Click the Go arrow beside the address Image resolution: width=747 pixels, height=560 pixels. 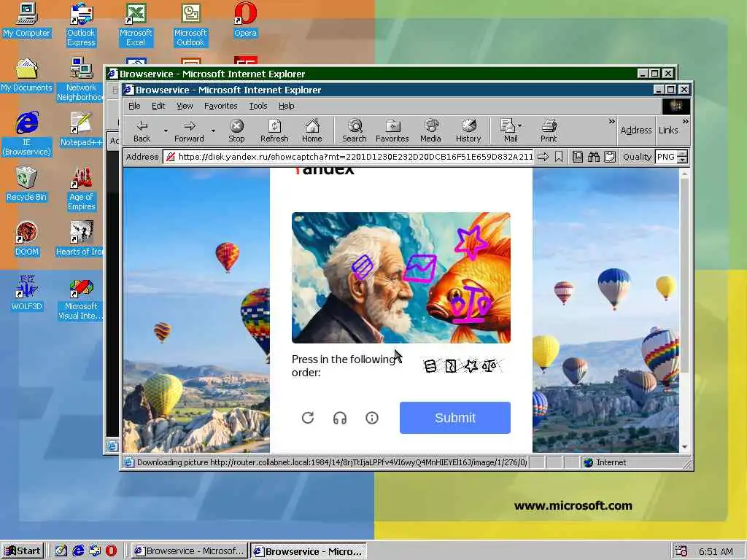pos(543,157)
